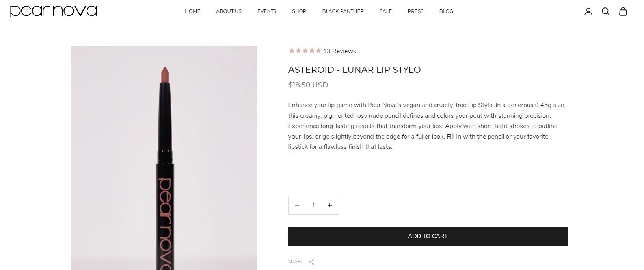The height and width of the screenshot is (270, 644).
Task: Enlarge the lip stylo product image
Action: pos(164,158)
